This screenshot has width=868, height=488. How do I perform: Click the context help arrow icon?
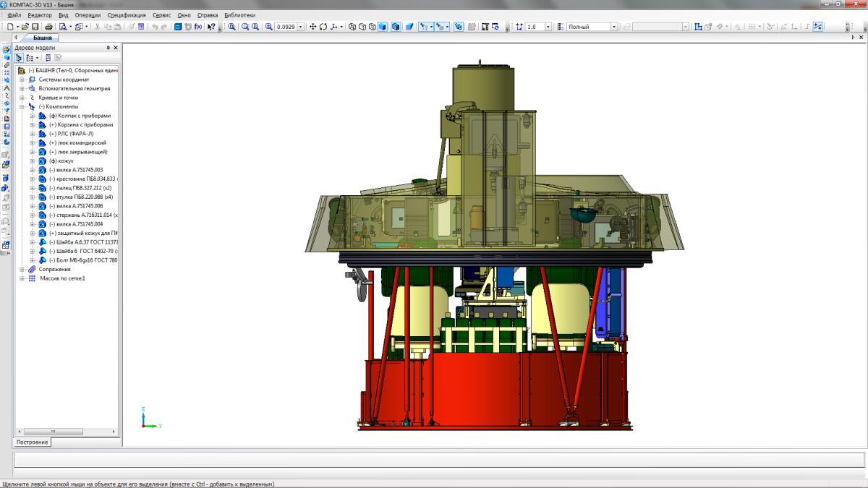click(211, 27)
